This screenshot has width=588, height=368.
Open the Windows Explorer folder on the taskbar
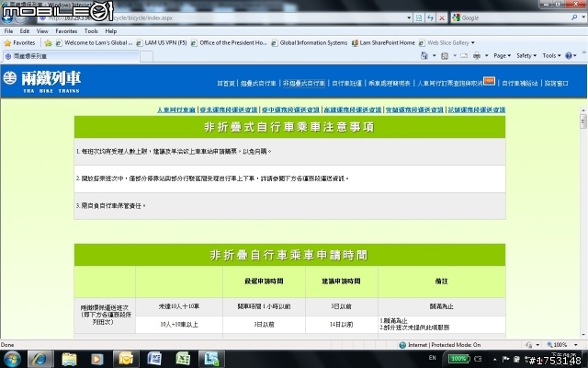coord(69,359)
